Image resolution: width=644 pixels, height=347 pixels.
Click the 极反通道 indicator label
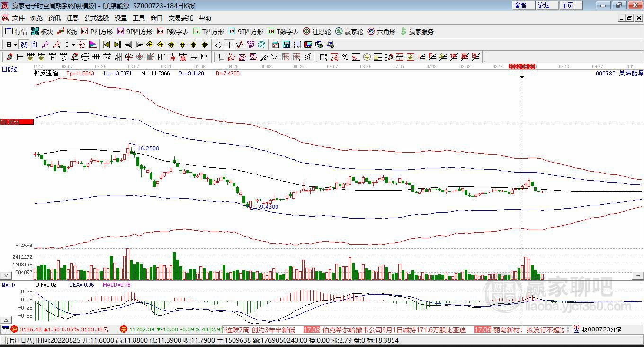[46, 73]
